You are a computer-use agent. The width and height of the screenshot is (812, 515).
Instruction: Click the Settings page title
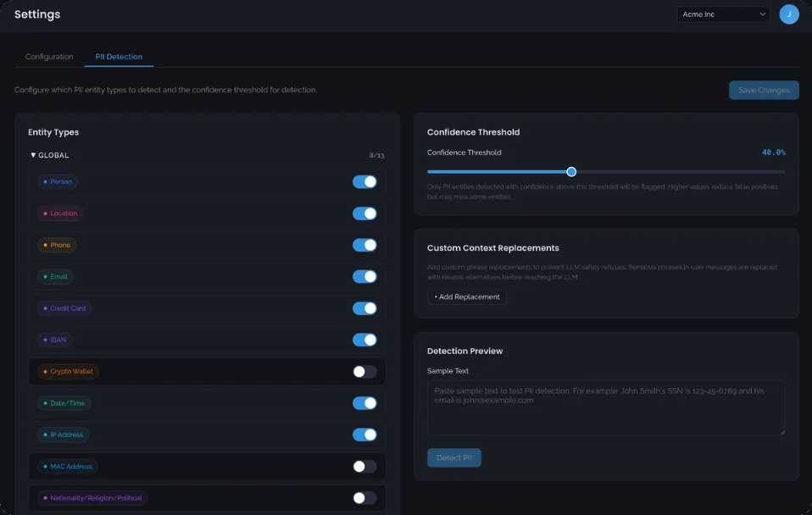click(37, 14)
